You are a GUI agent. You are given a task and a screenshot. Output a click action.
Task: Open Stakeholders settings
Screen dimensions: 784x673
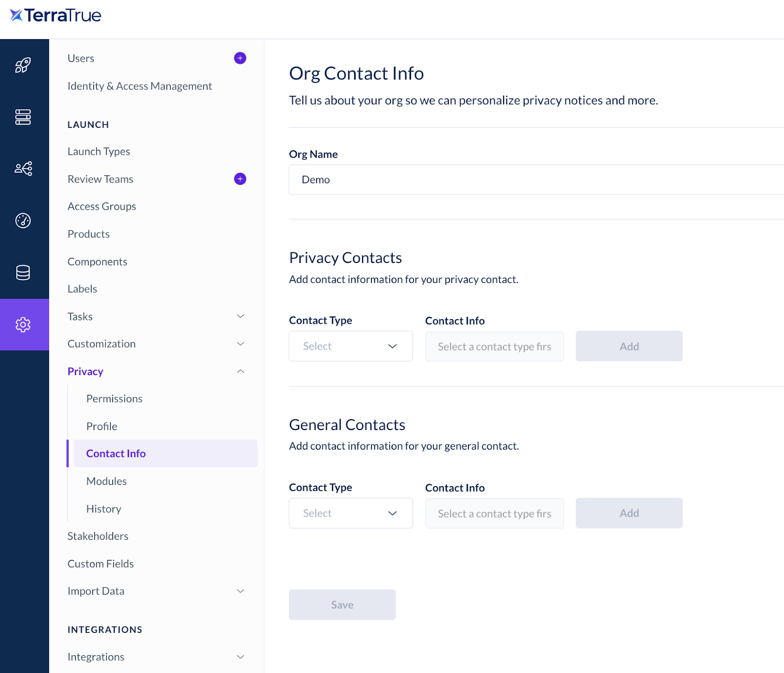[98, 536]
